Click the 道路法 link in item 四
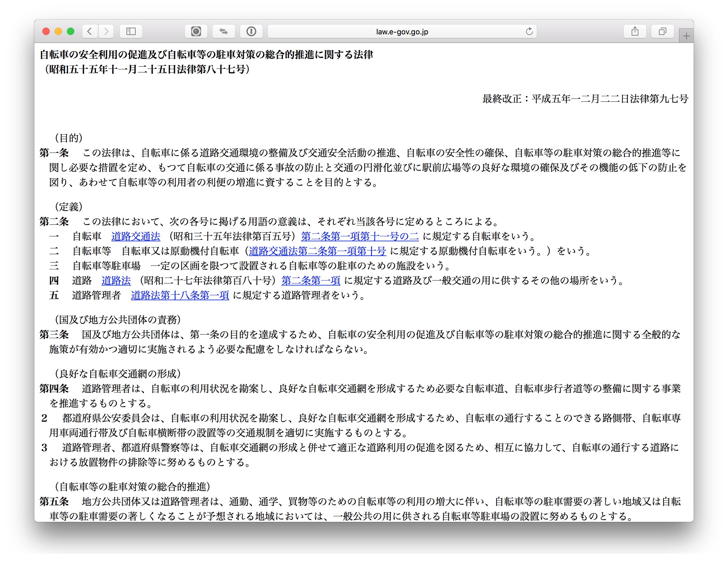The height and width of the screenshot is (571, 728). 116,281
